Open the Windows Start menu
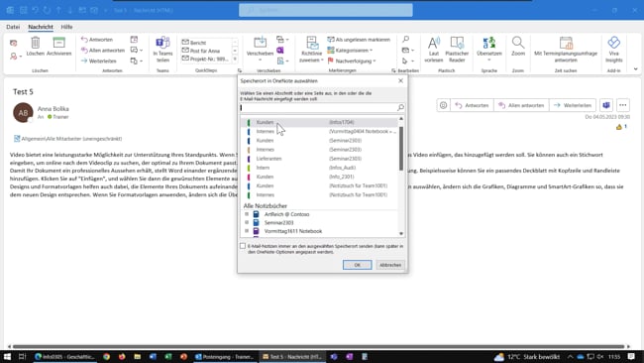The height and width of the screenshot is (363, 644). (7, 356)
